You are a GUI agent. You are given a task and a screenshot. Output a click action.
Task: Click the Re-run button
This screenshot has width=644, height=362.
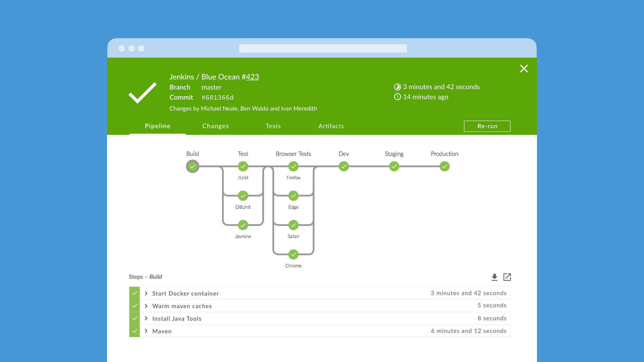pos(487,126)
